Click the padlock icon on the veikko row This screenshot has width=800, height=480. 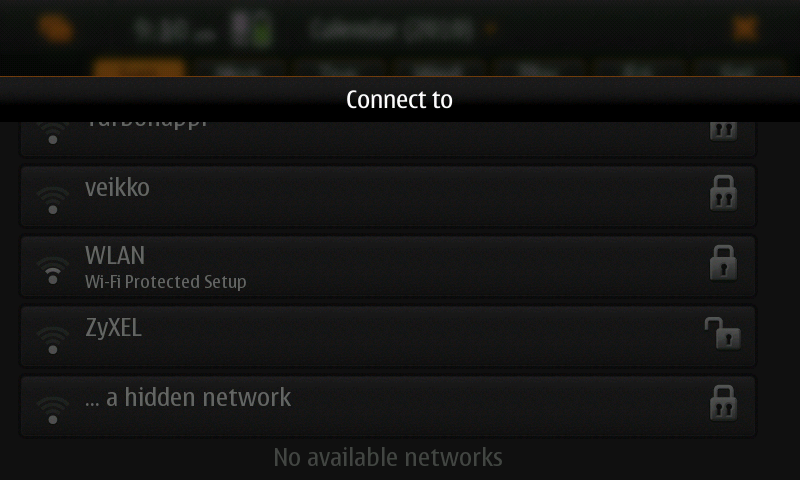point(723,193)
